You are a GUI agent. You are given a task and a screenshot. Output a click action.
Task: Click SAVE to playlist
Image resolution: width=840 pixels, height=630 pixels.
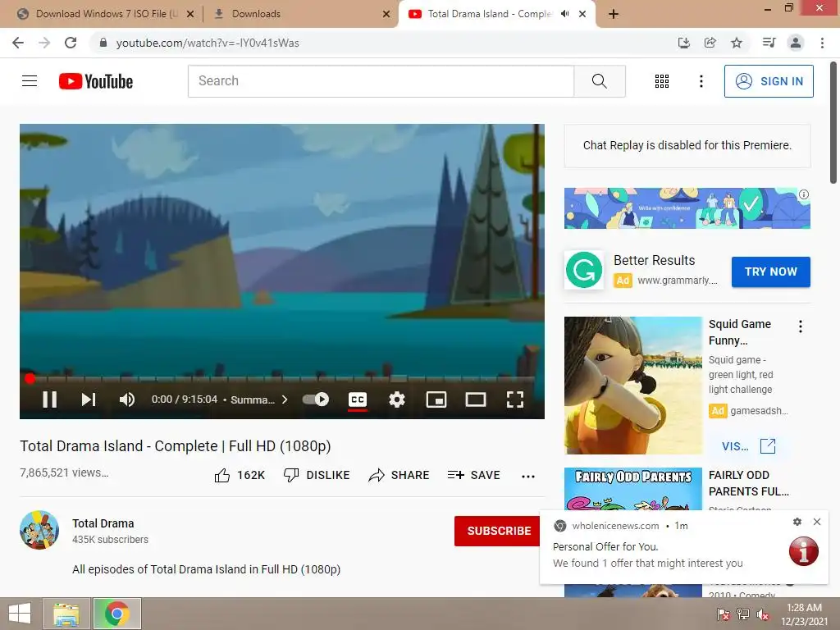pos(473,475)
